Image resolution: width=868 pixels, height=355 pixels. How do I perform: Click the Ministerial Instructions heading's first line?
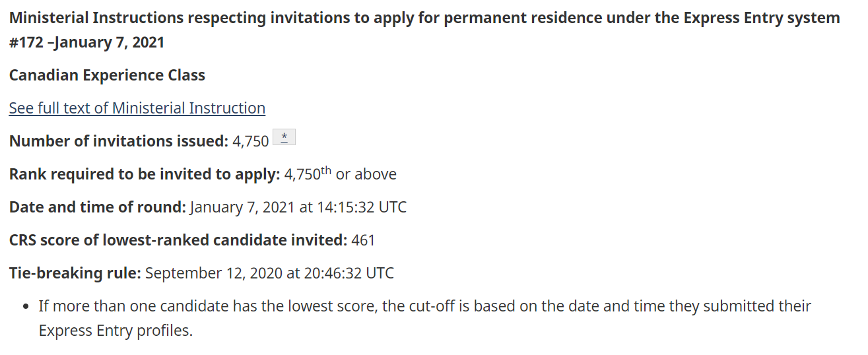(424, 18)
